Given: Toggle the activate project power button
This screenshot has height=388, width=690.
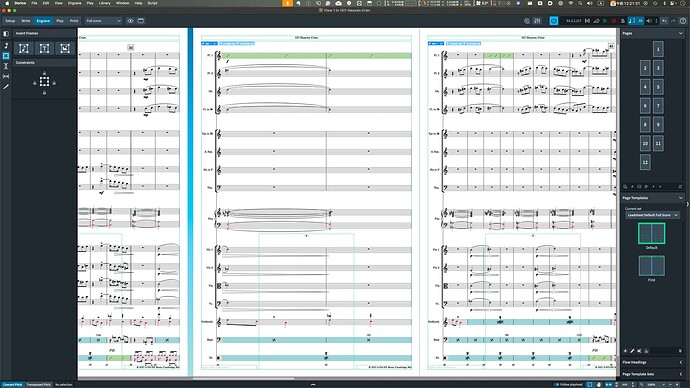Looking at the screenshot, I should pos(554,21).
